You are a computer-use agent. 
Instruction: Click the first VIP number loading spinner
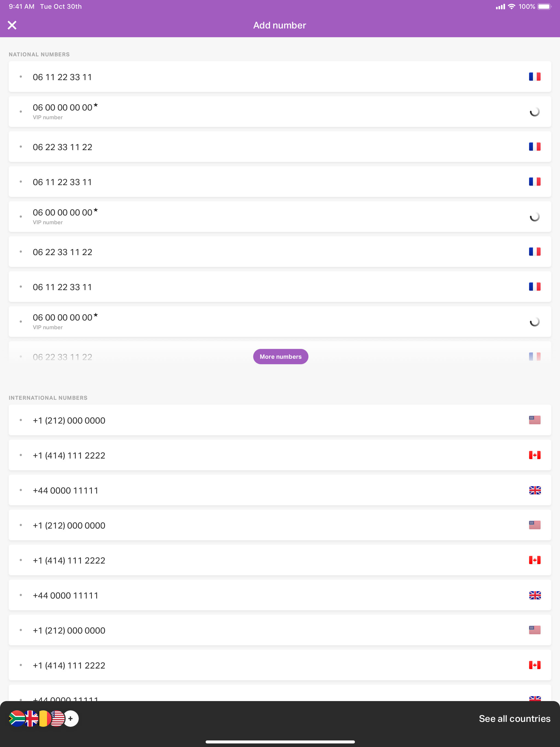[534, 112]
